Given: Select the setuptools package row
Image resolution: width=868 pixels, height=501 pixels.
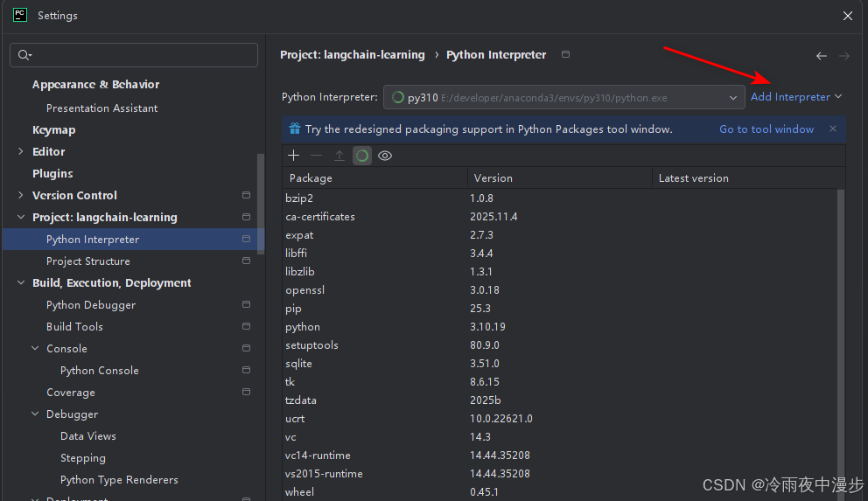Looking at the screenshot, I should 560,345.
